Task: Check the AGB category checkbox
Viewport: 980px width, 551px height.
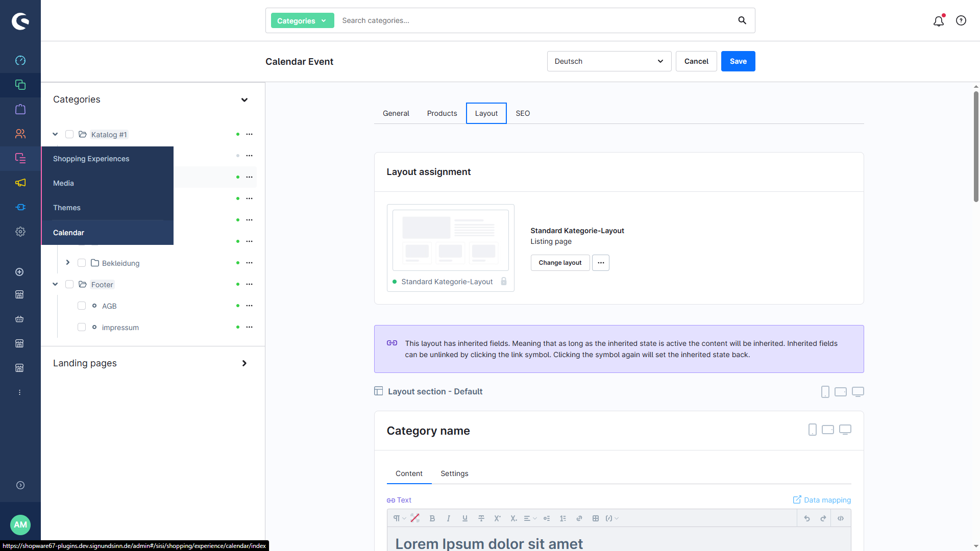Action: (x=82, y=306)
